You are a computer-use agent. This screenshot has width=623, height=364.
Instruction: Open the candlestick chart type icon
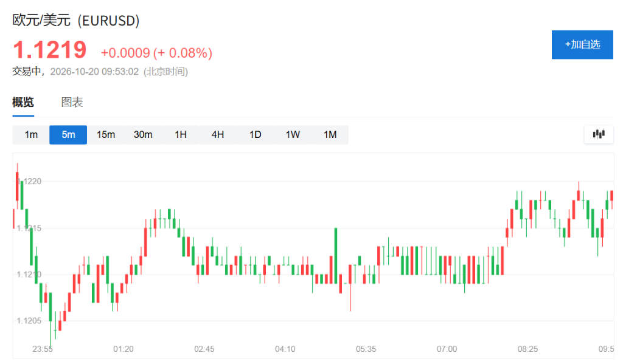599,134
